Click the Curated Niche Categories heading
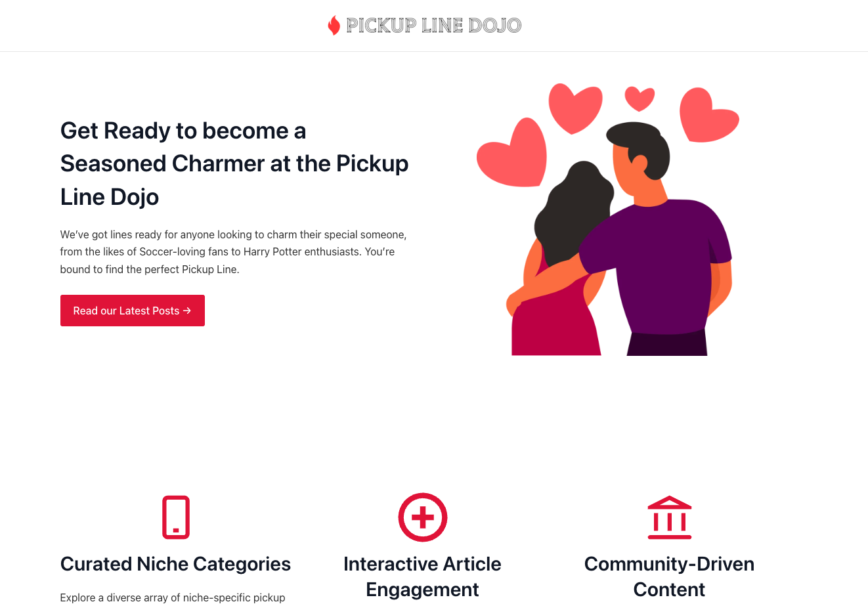This screenshot has height=606, width=868. point(175,564)
